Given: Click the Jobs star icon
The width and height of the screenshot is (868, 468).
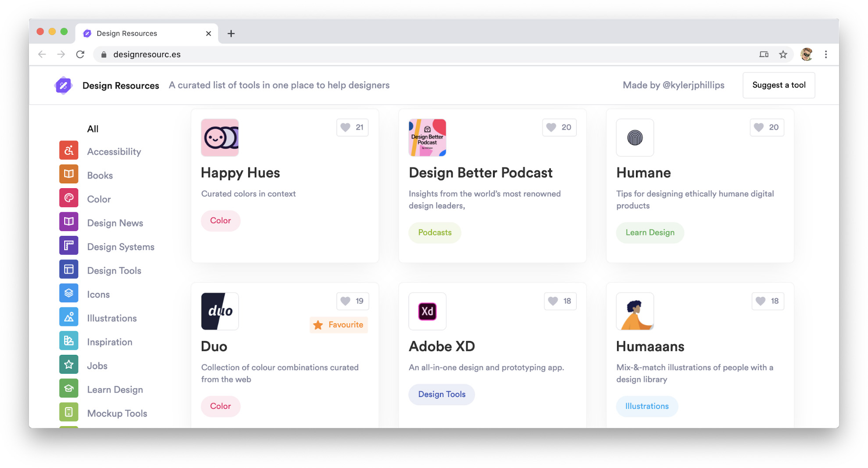Looking at the screenshot, I should point(69,364).
